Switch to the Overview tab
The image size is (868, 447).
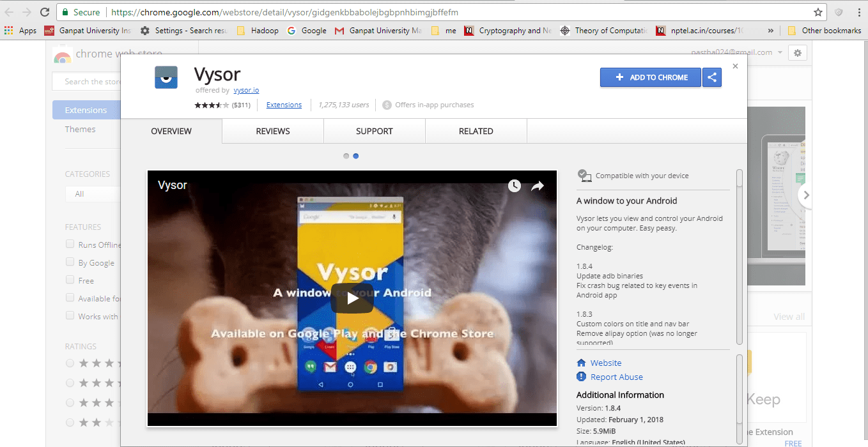point(171,131)
